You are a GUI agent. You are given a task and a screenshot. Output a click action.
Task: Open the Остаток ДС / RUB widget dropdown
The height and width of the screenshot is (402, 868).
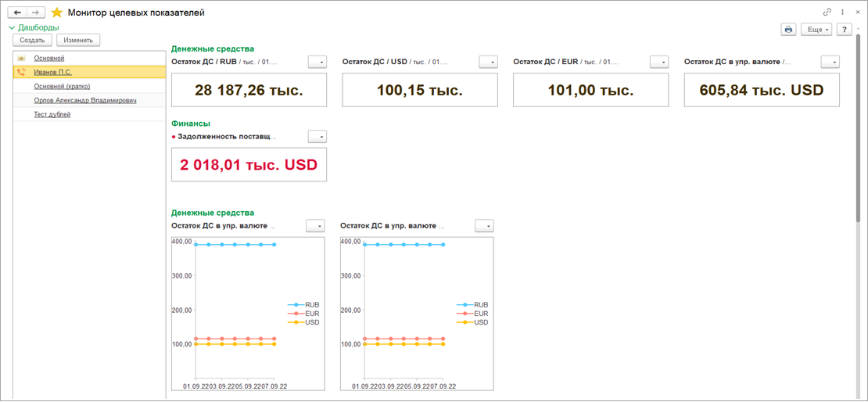point(317,62)
